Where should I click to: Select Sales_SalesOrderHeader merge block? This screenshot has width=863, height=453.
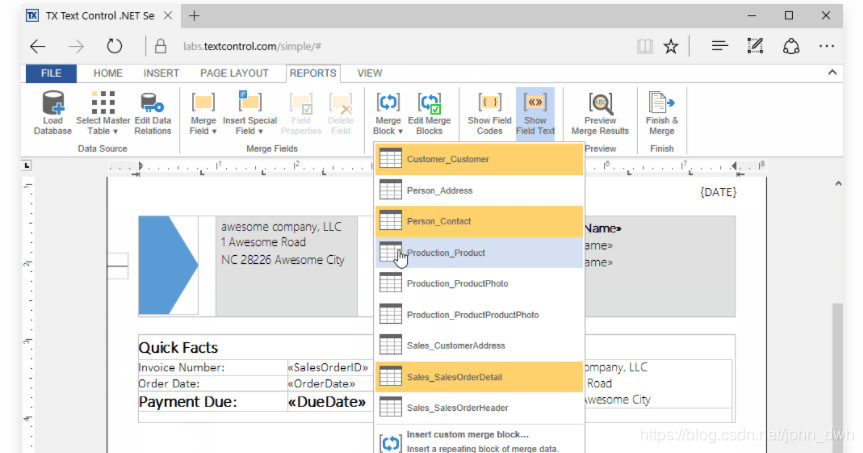(x=479, y=408)
